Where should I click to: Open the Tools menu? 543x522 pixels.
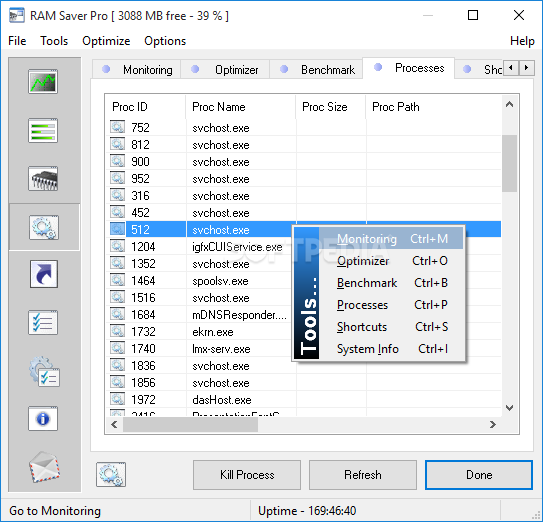click(x=54, y=41)
